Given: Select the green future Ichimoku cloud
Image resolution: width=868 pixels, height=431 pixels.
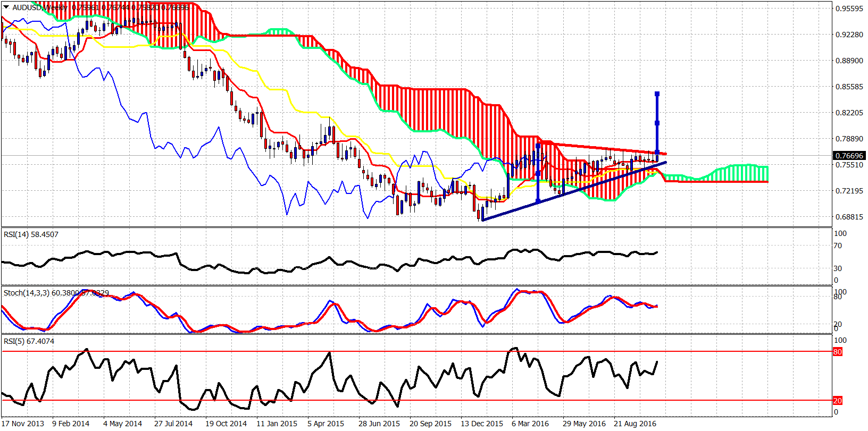Looking at the screenshot, I should coord(716,174).
